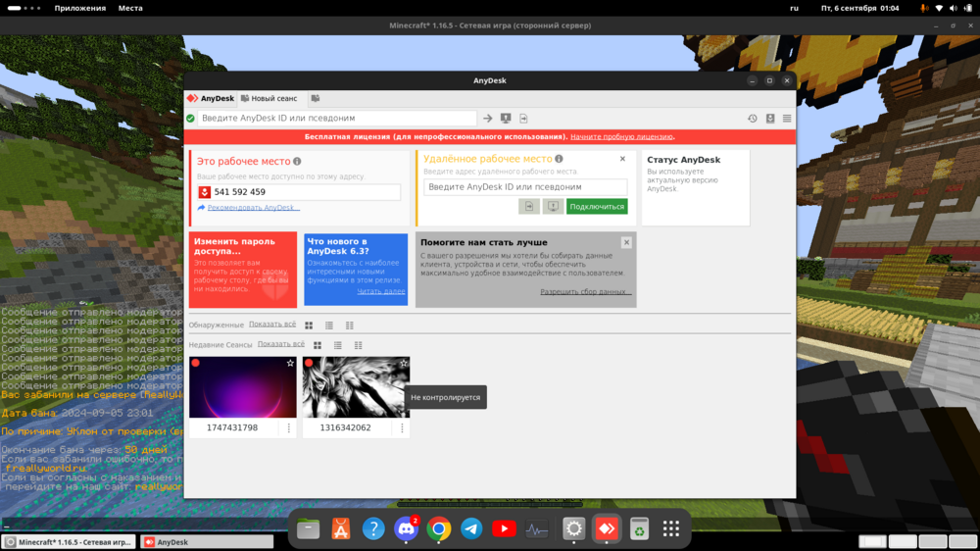Open the clock 'Пт, 6 сентября 01:04'
Screen dimensions: 980x551
[x=860, y=8]
